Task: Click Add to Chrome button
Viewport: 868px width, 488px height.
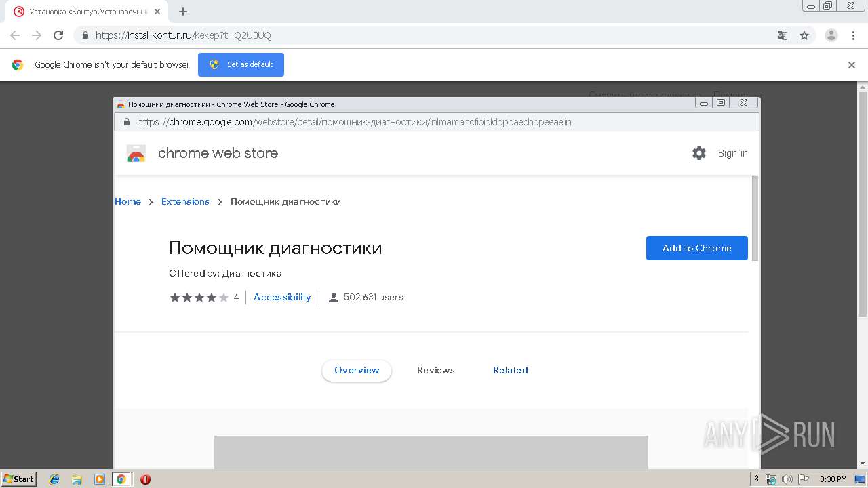Action: click(697, 248)
